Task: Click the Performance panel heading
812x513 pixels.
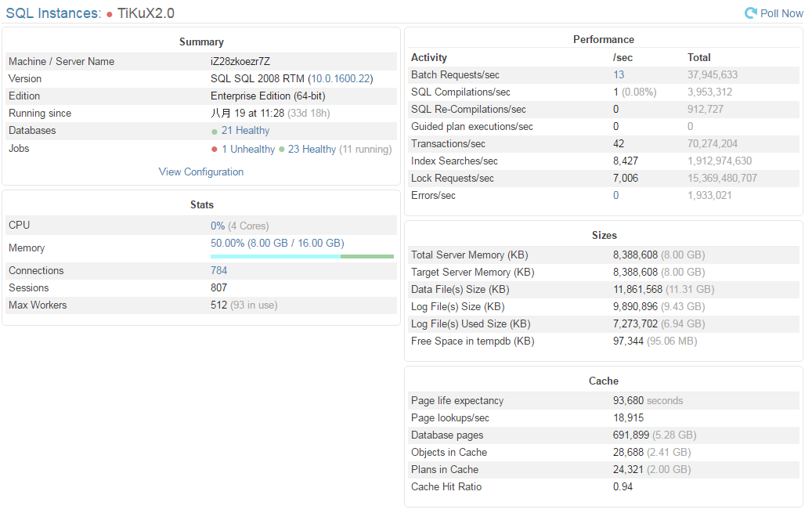Action: click(603, 39)
